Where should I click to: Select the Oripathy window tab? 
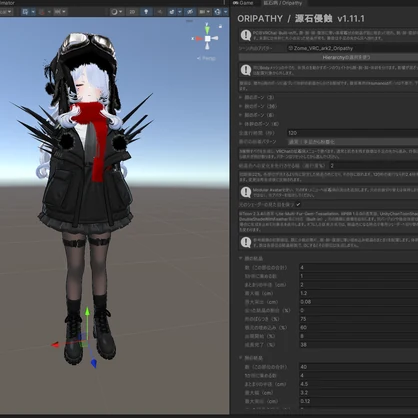point(283,3)
